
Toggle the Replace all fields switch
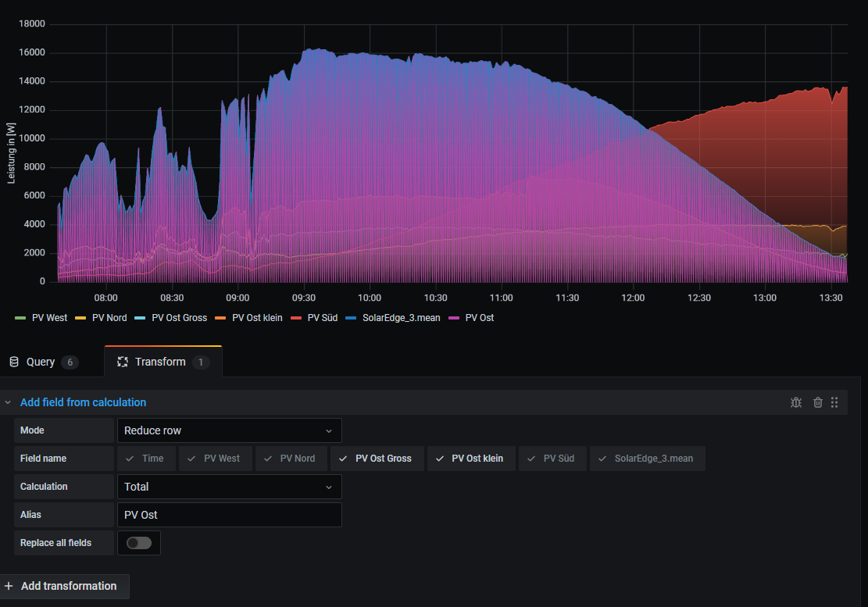[139, 543]
